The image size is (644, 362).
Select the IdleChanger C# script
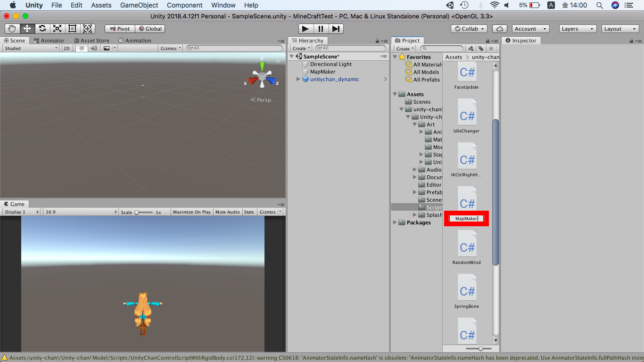pos(467,116)
